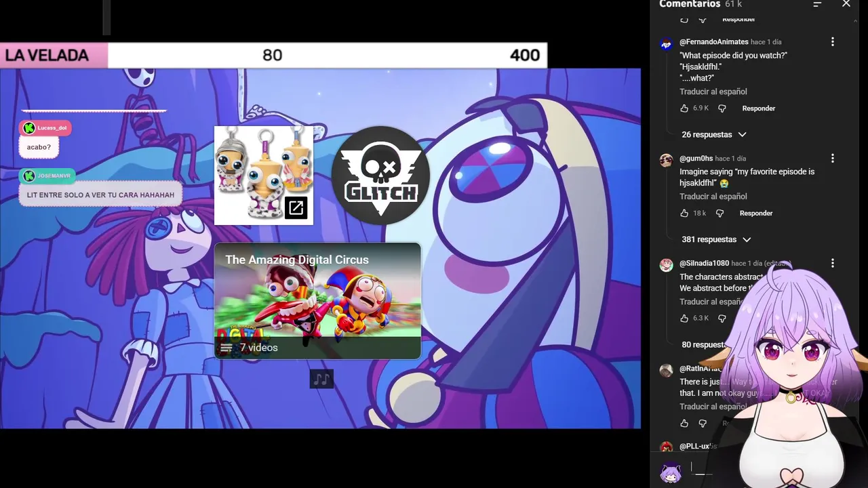Reply to FernandoAnimates's comment
This screenshot has width=868, height=488.
pos(759,108)
